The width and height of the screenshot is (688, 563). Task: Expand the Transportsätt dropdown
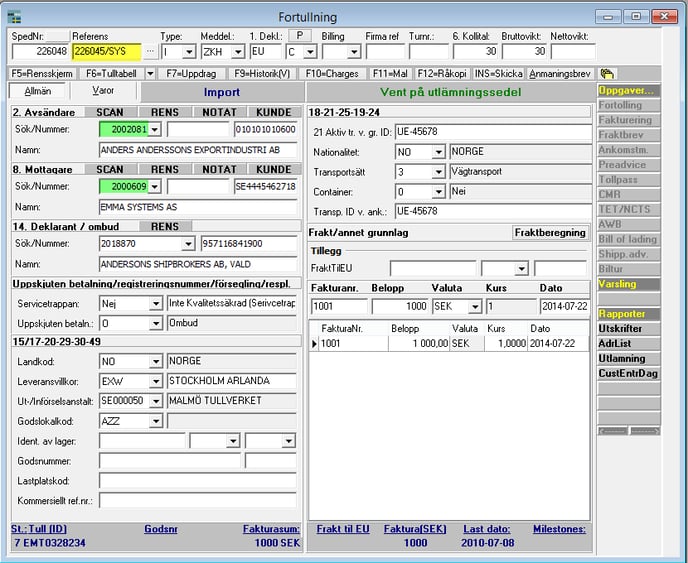coord(438,172)
